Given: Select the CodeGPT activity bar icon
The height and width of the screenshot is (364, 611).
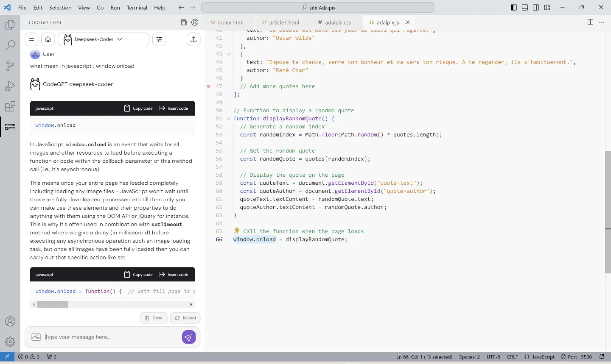Looking at the screenshot, I should coord(10,127).
